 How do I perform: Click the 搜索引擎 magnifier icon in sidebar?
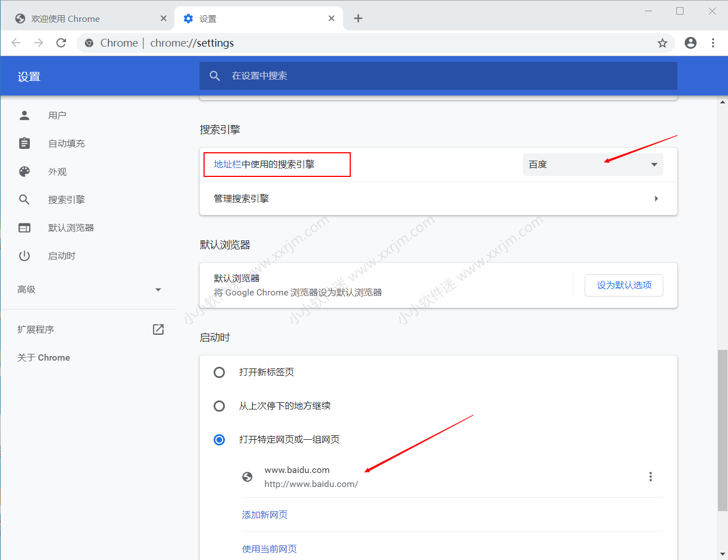click(24, 199)
